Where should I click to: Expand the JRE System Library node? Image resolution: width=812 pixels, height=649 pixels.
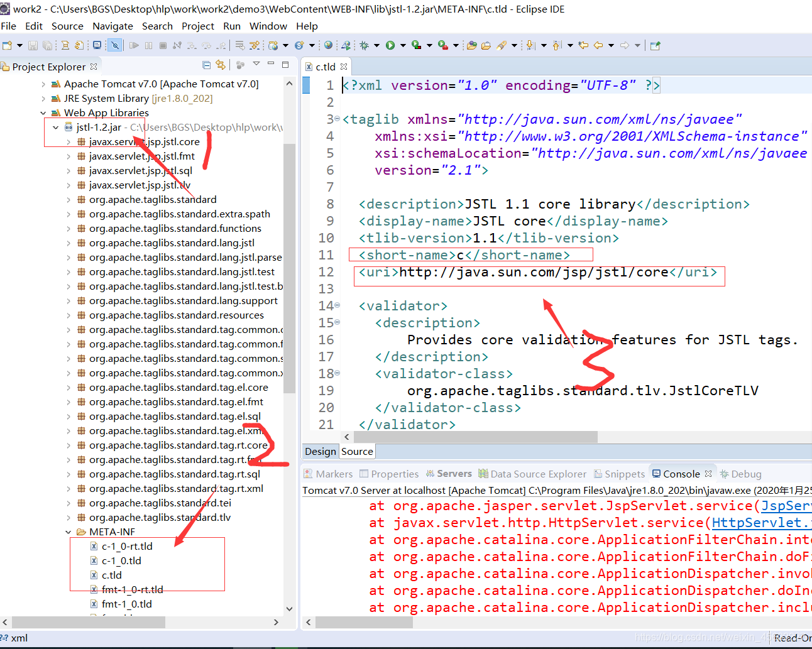click(x=43, y=99)
